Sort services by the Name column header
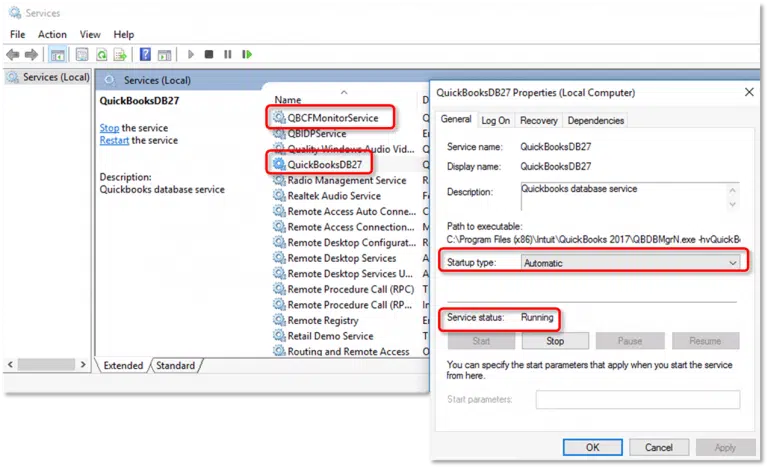This screenshot has width=768, height=468. click(x=288, y=100)
